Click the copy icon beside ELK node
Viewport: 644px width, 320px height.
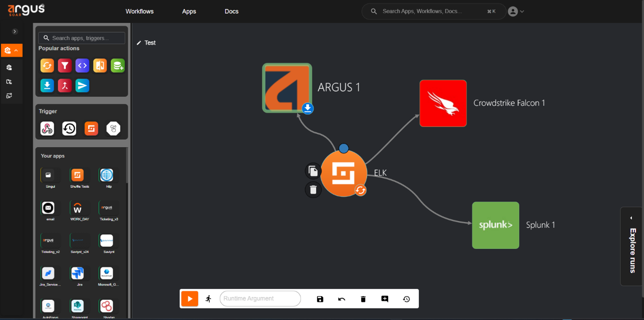pyautogui.click(x=313, y=171)
